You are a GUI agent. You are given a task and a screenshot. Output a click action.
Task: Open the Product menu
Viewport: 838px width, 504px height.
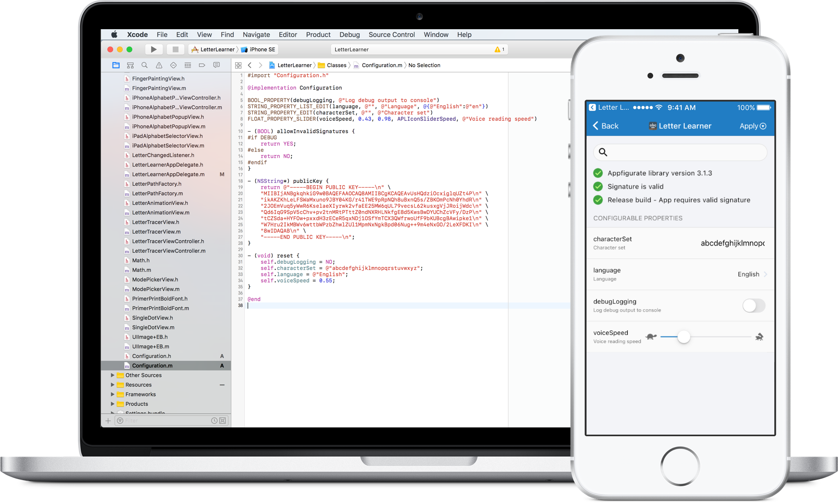(x=318, y=34)
